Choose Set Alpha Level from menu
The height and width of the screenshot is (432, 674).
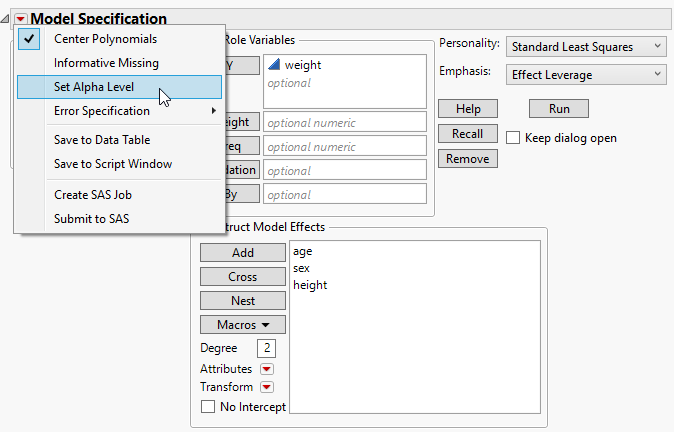click(x=94, y=87)
